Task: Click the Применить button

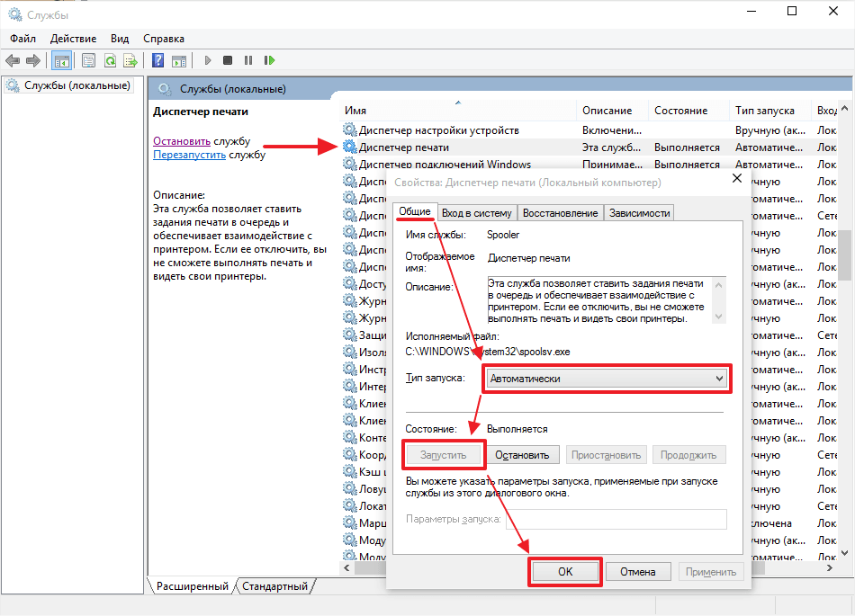Action: 710,571
